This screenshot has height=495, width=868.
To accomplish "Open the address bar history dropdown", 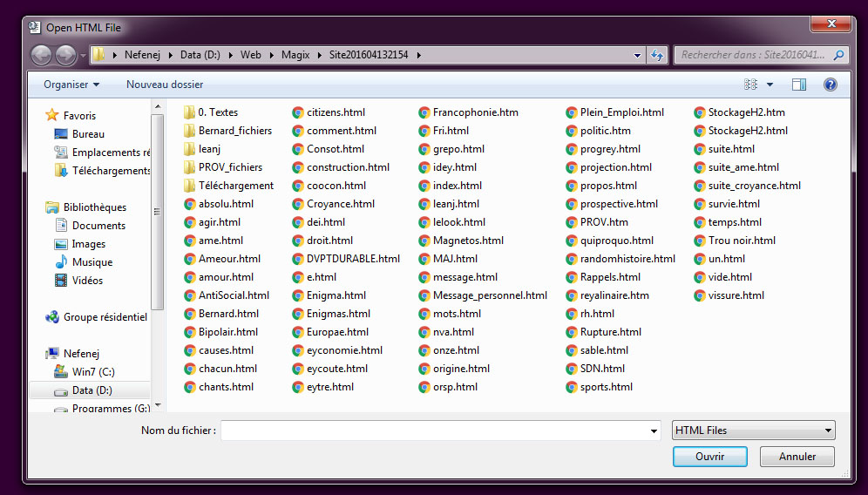I will (638, 55).
